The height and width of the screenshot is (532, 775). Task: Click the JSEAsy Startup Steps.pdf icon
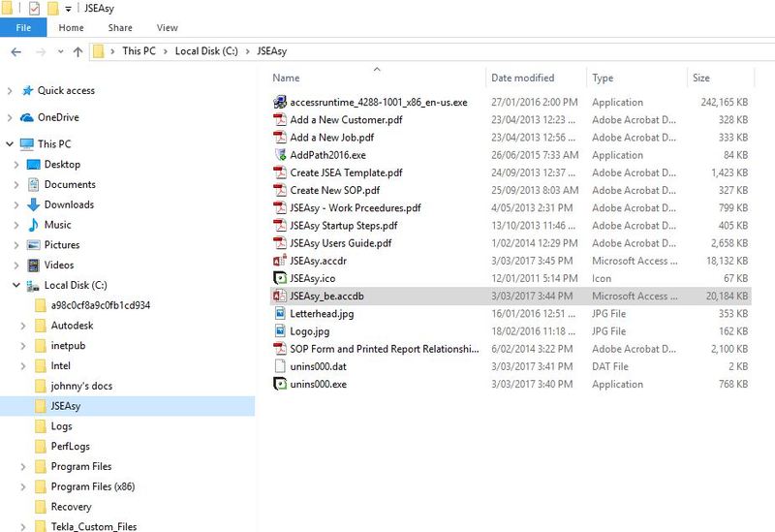click(280, 226)
